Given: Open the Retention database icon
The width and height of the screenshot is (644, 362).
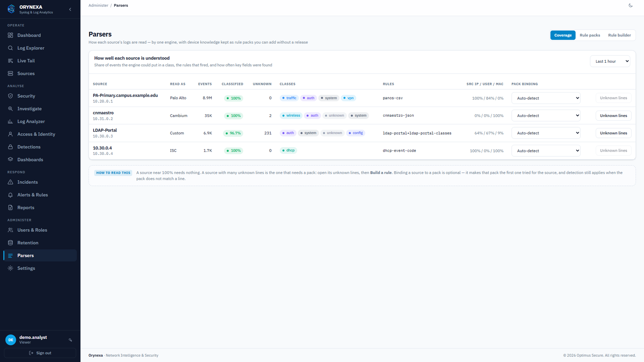Looking at the screenshot, I should coord(10,243).
